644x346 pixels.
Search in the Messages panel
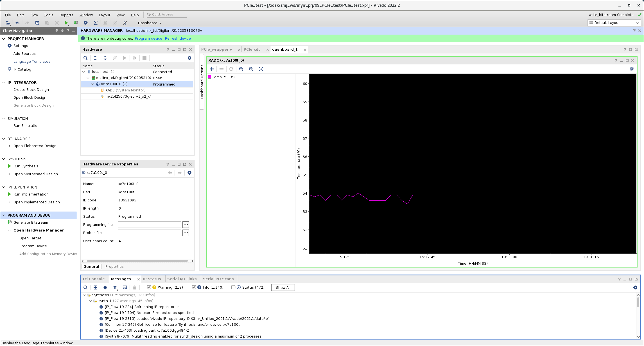(x=85, y=287)
